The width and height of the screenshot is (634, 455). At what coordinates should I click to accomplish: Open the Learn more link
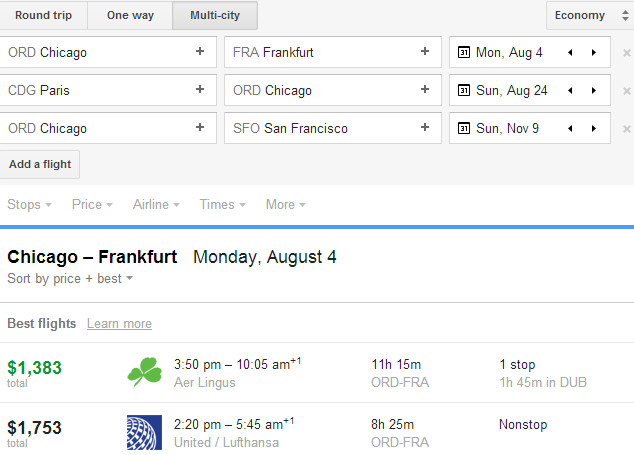click(119, 323)
